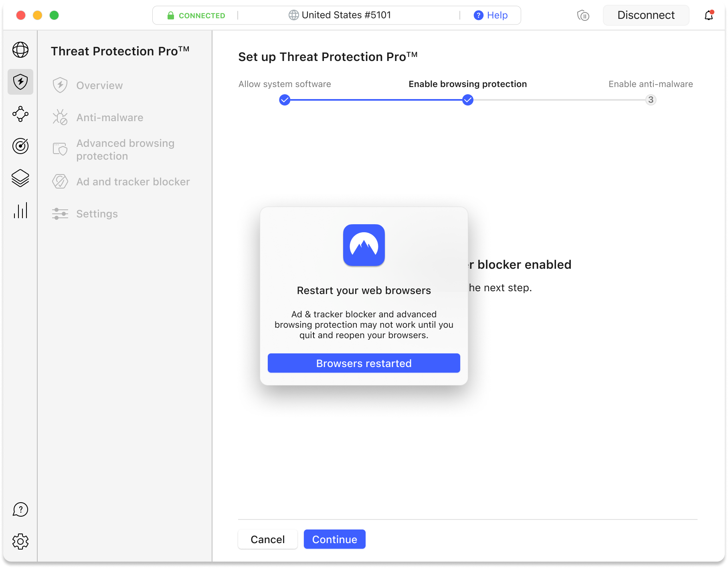728x568 pixels.
Task: Open the Dark Web Monitor target icon
Action: (20, 146)
